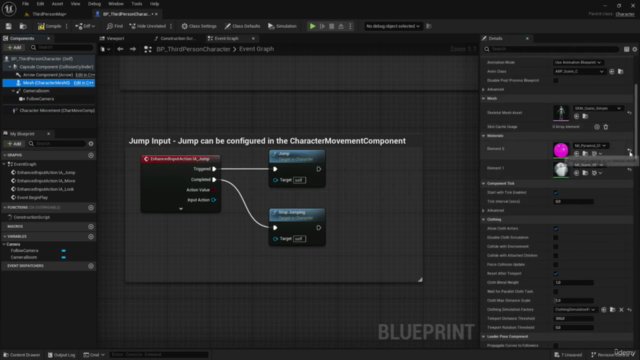
Task: Open My Blueprint settings gear
Action: 91,144
